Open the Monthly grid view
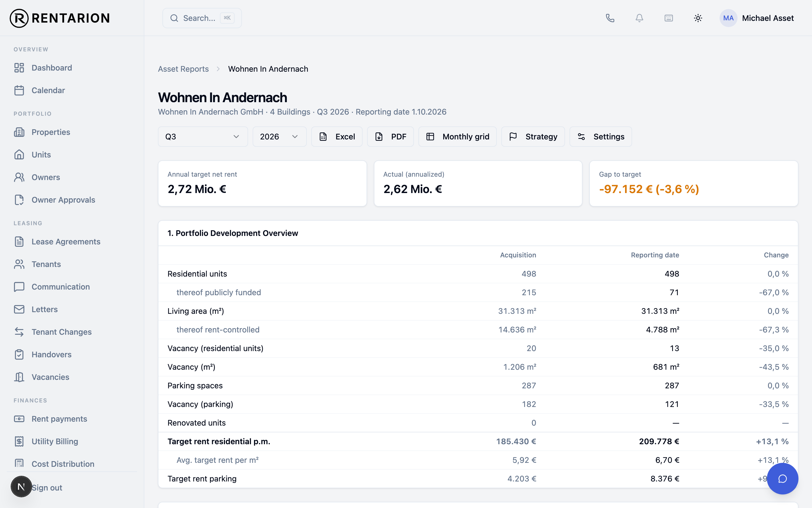 457,137
